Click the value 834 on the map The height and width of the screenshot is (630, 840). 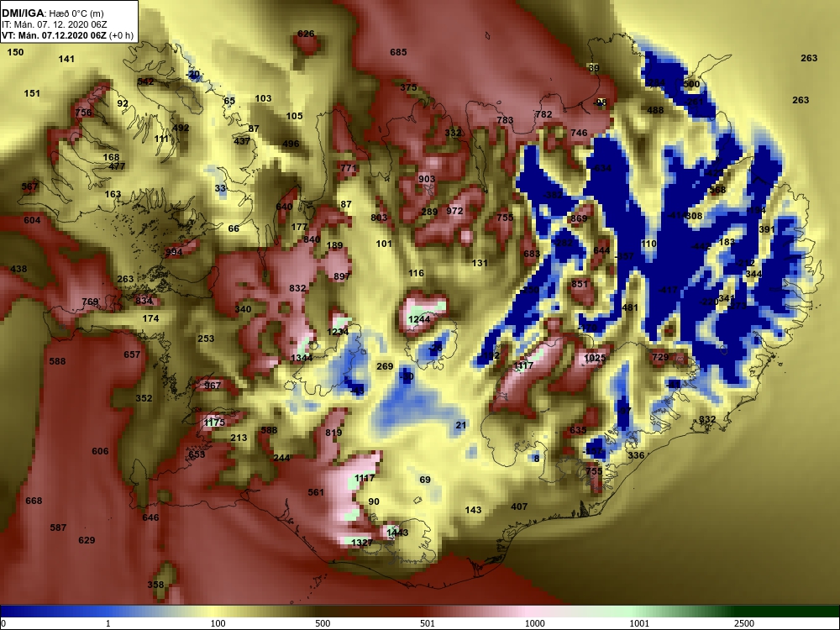(x=144, y=301)
